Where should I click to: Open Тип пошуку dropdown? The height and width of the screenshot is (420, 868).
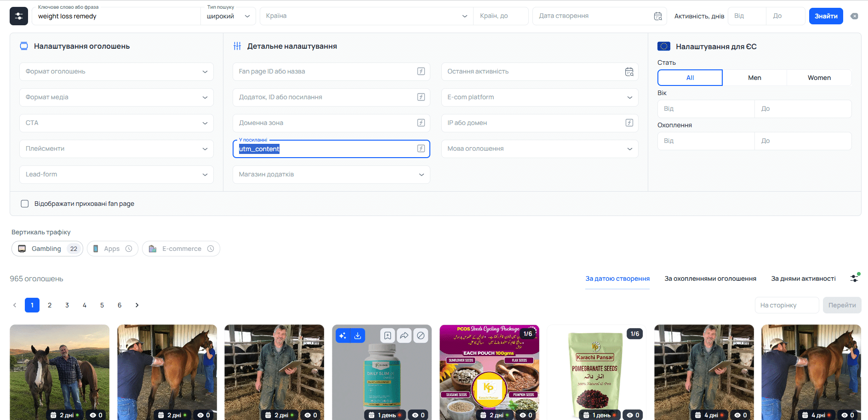pos(228,16)
